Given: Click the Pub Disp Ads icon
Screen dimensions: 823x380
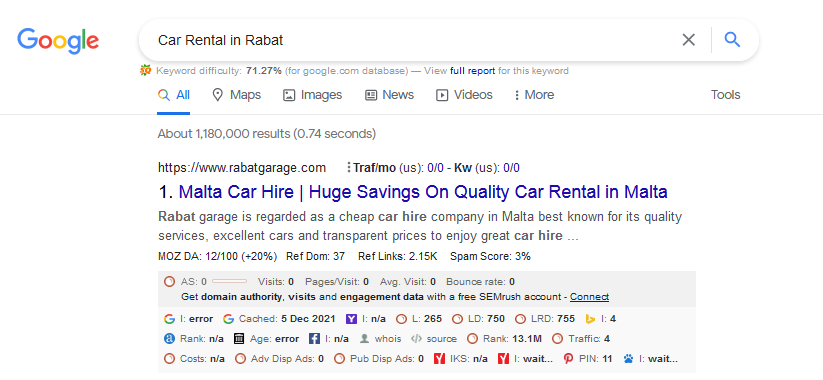Looking at the screenshot, I should pos(340,359).
